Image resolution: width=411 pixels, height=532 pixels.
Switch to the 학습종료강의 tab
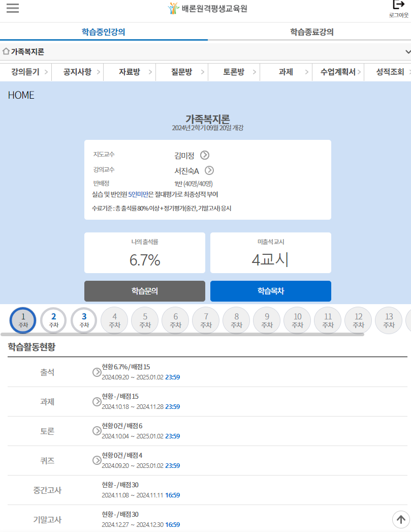(311, 32)
